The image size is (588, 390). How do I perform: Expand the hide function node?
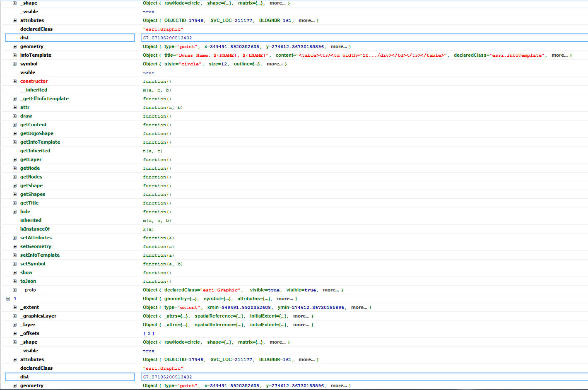(x=14, y=212)
